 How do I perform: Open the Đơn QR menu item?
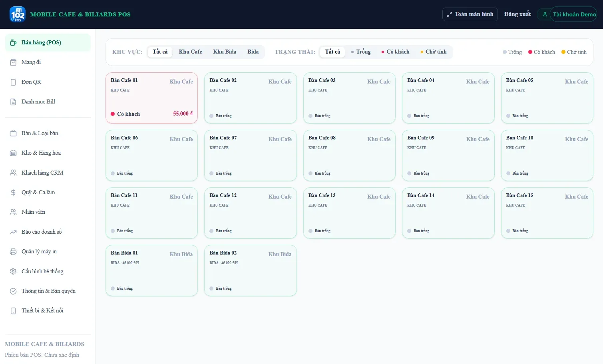(48, 82)
